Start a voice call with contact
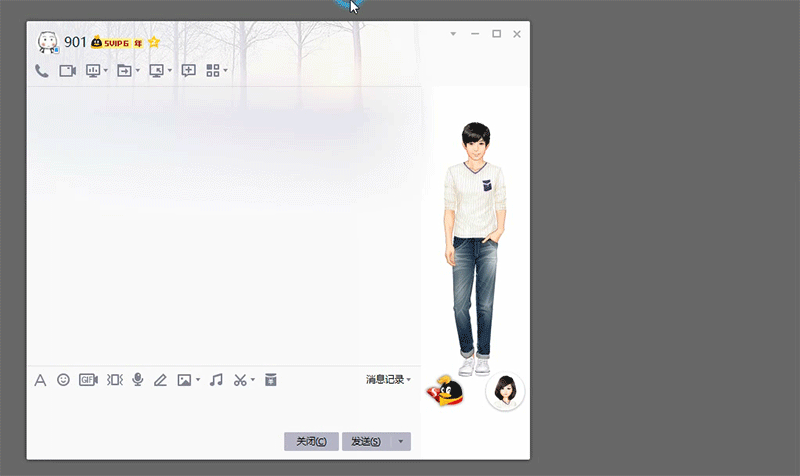 (x=41, y=71)
